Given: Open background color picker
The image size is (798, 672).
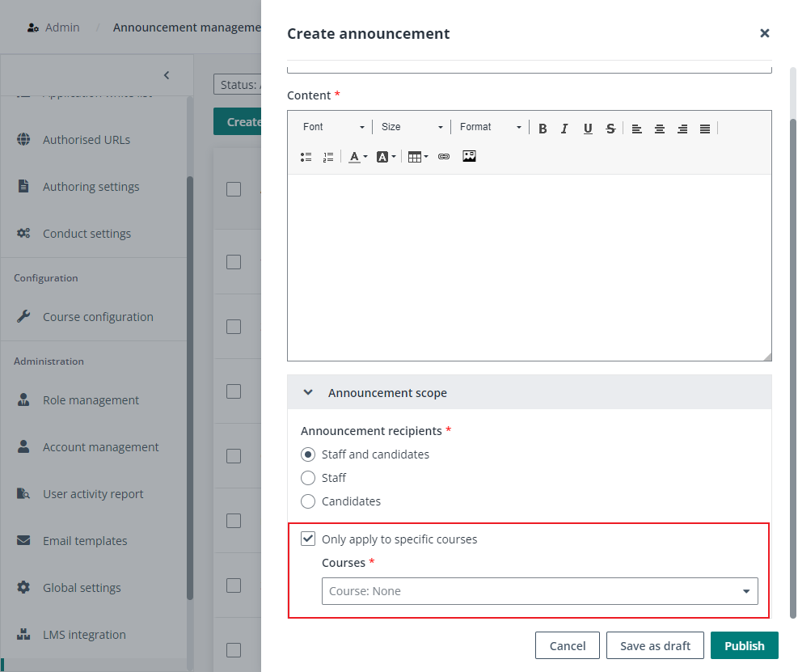Looking at the screenshot, I should tap(386, 157).
